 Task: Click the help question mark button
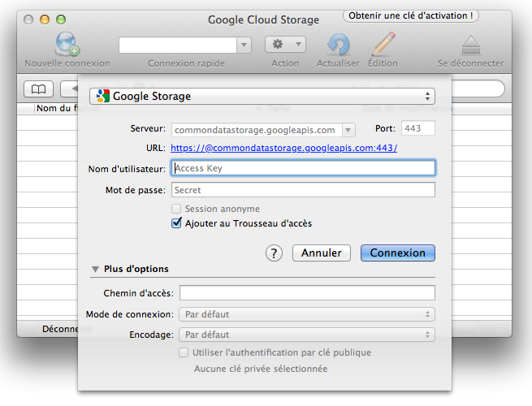[274, 253]
